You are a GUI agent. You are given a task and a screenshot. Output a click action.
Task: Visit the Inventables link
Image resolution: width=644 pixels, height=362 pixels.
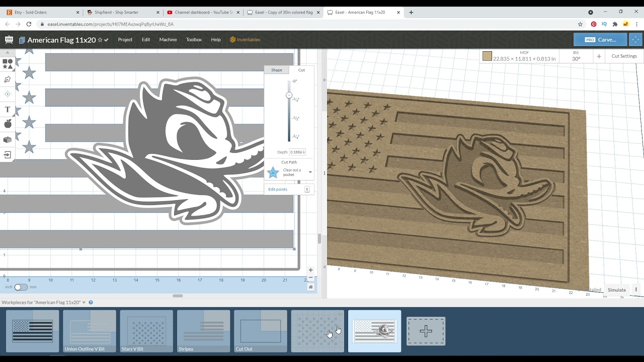pyautogui.click(x=245, y=40)
